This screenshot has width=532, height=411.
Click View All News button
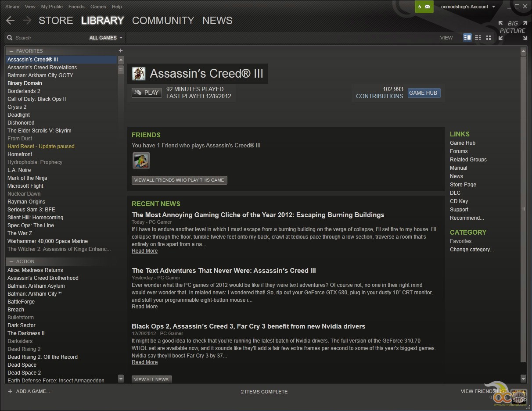tap(151, 379)
